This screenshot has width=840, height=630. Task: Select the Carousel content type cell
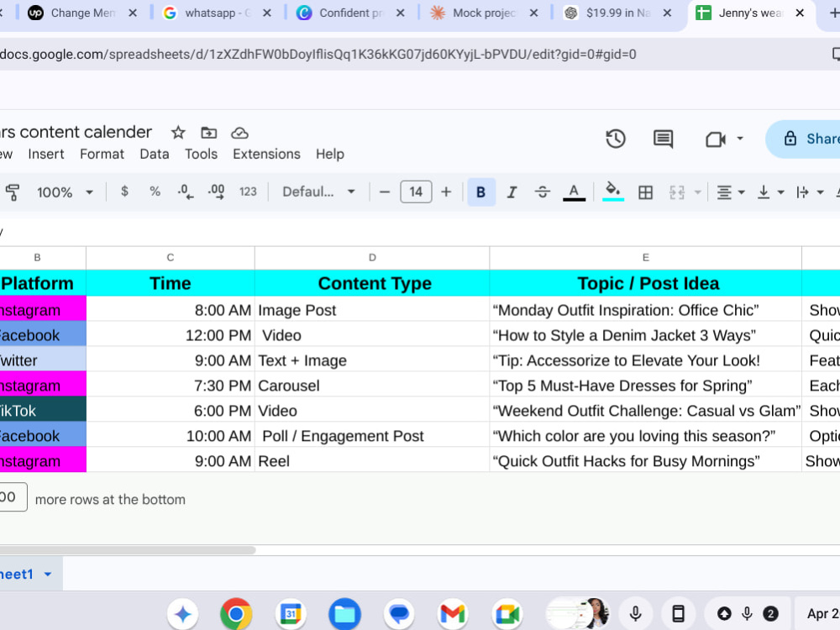point(372,386)
